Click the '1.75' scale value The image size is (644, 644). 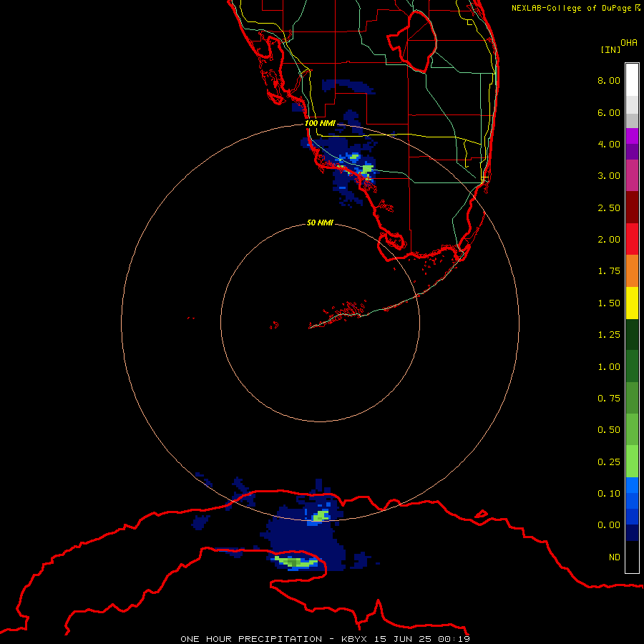point(609,271)
